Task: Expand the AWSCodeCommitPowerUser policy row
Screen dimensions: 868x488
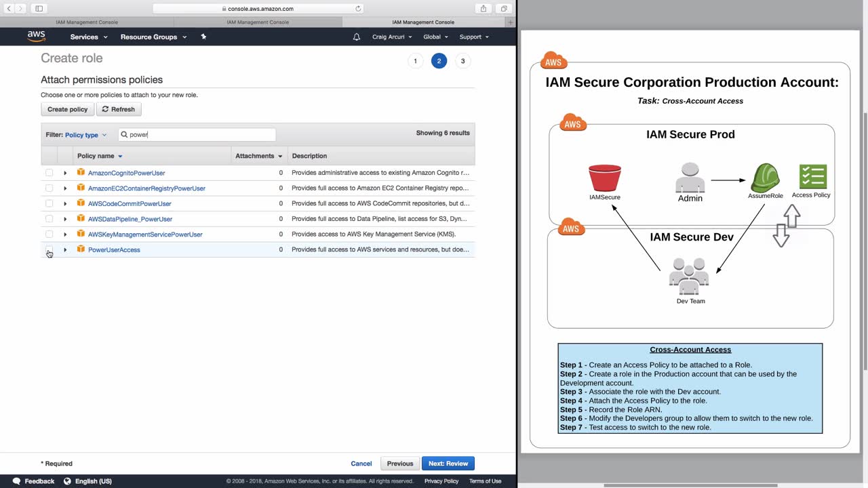Action: pyautogui.click(x=65, y=203)
